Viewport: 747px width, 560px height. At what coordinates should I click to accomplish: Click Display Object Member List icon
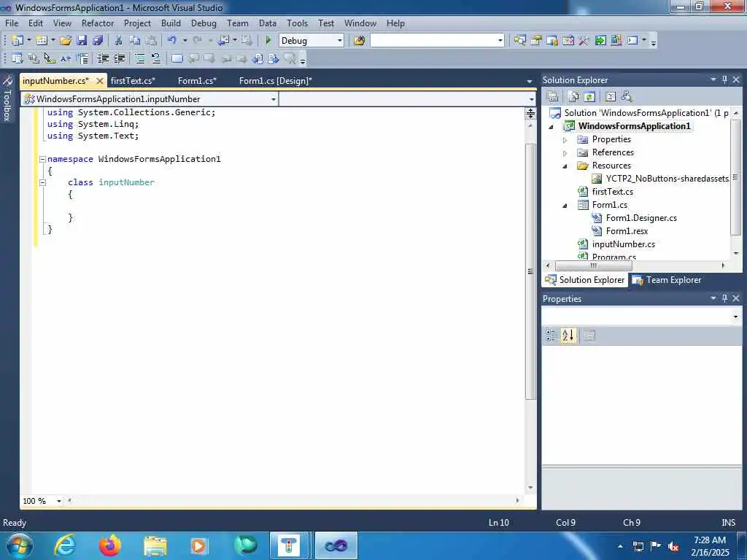click(x=18, y=58)
